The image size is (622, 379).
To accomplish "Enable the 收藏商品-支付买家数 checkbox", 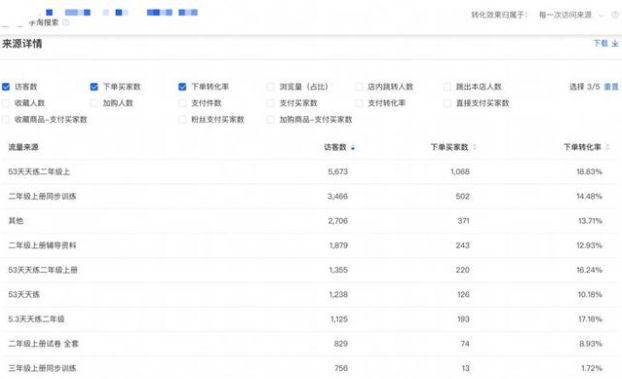I will 6,119.
